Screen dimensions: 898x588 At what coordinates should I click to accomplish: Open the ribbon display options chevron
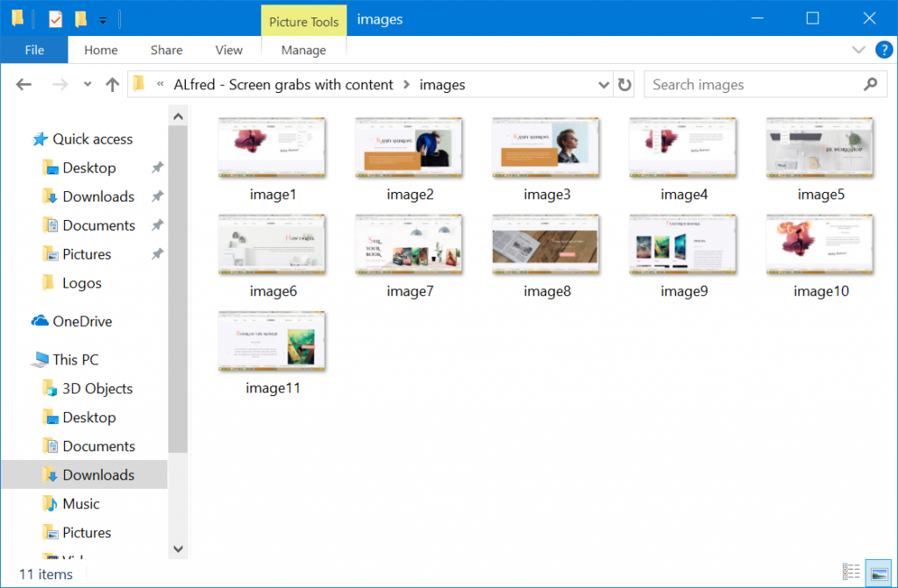click(x=859, y=50)
